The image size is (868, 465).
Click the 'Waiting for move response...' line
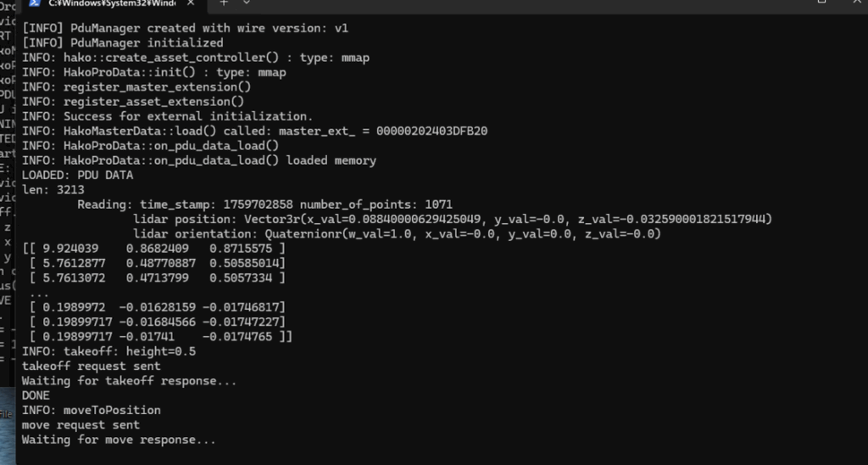coord(119,440)
